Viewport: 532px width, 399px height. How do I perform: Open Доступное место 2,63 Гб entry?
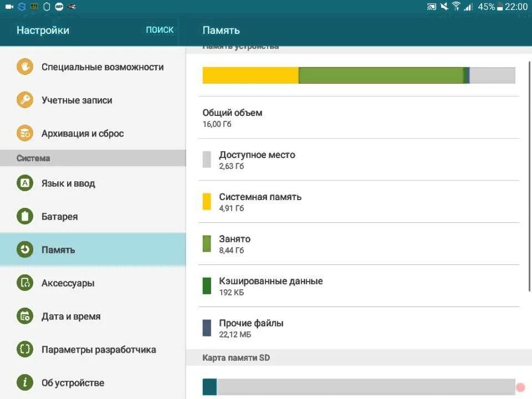pos(359,160)
